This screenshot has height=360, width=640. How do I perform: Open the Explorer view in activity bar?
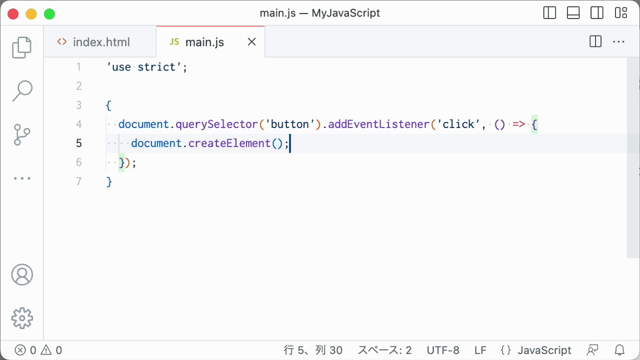[x=22, y=47]
